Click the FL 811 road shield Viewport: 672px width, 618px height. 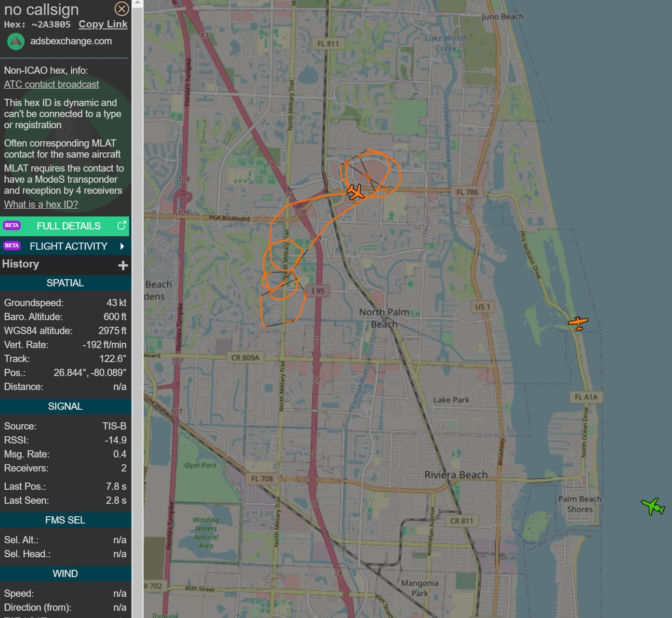tap(328, 44)
